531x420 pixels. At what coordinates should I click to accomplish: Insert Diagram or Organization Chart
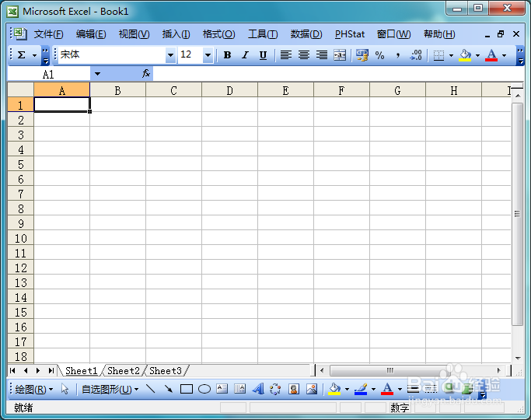coord(275,389)
